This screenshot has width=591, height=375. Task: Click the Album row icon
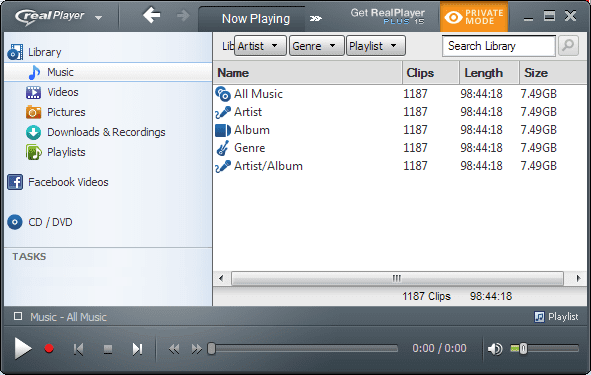click(x=223, y=130)
